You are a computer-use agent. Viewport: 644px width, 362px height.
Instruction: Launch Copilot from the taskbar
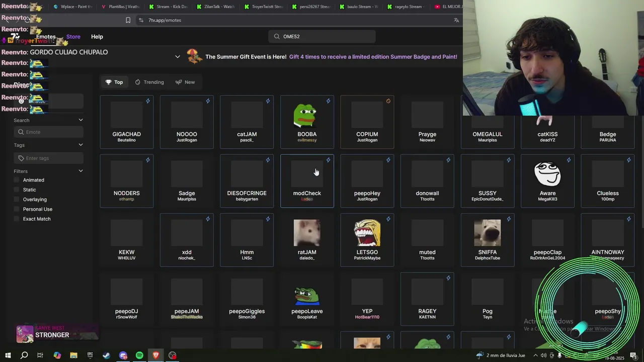pos(57,355)
